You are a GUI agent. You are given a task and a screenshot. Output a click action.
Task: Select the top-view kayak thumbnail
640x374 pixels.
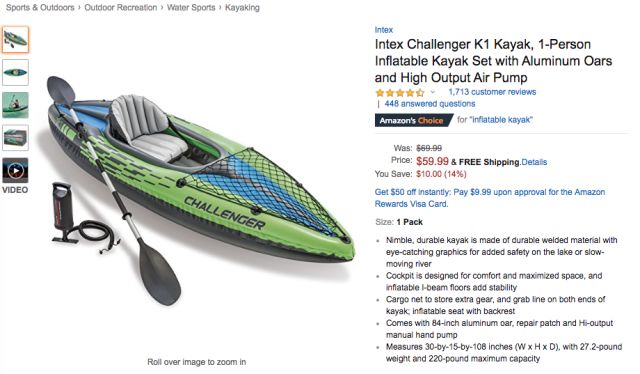pos(15,72)
